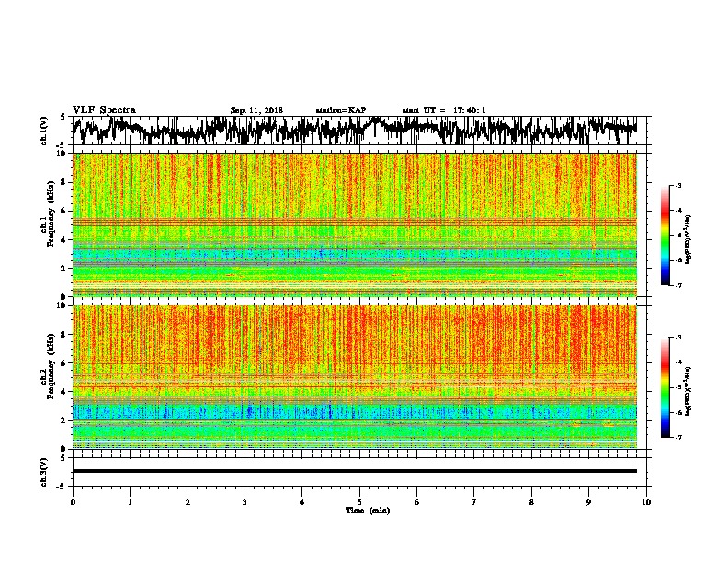728x563 pixels.
Task: Click the "-3" label on ch.1 color bar
Action: pos(677,185)
